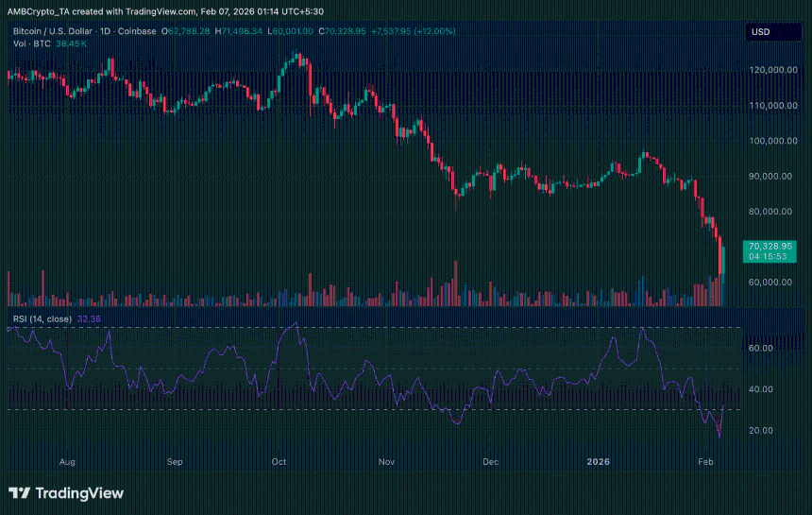Select the RSI (14, close) indicator label
Image resolution: width=812 pixels, height=515 pixels.
coord(42,318)
